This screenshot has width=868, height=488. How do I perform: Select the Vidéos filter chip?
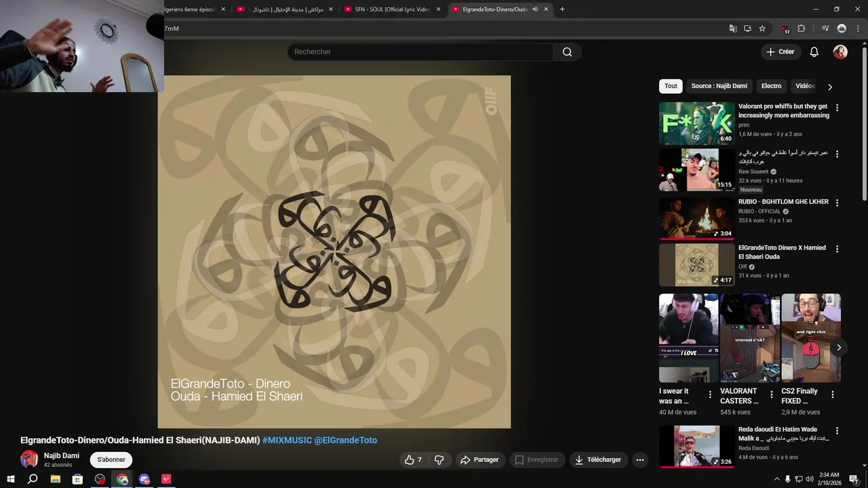coord(805,86)
